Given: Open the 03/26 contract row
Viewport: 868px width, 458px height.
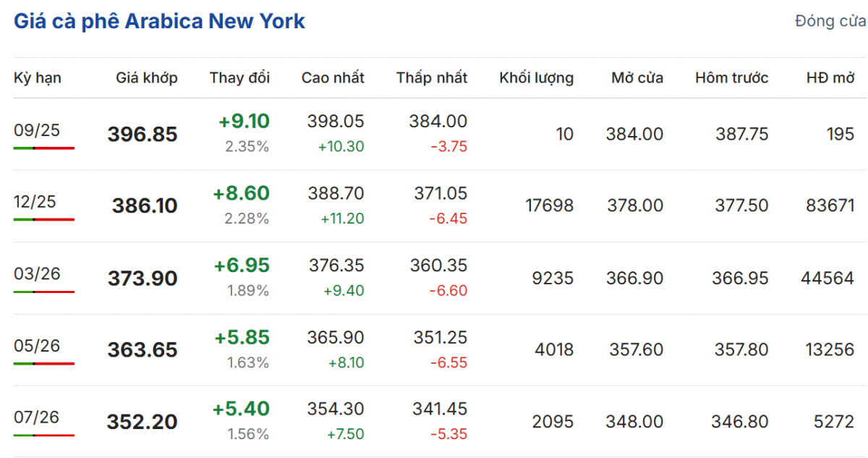Looking at the screenshot, I should click(x=37, y=273).
